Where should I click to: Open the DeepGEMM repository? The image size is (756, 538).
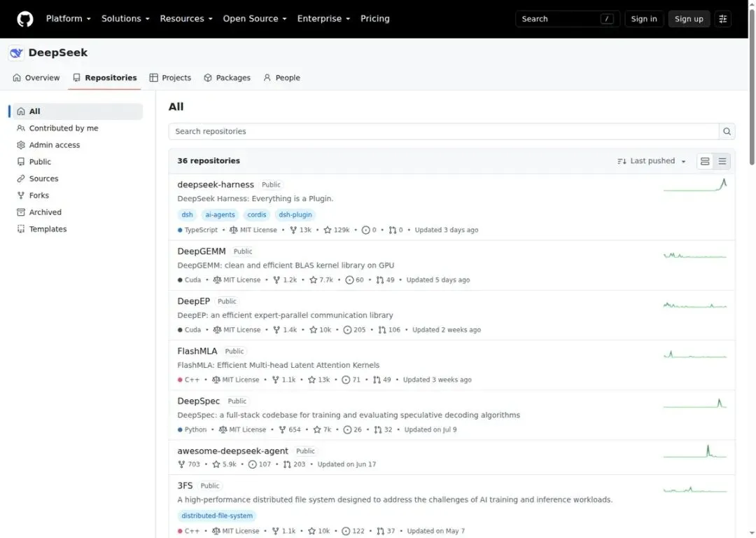coord(202,251)
